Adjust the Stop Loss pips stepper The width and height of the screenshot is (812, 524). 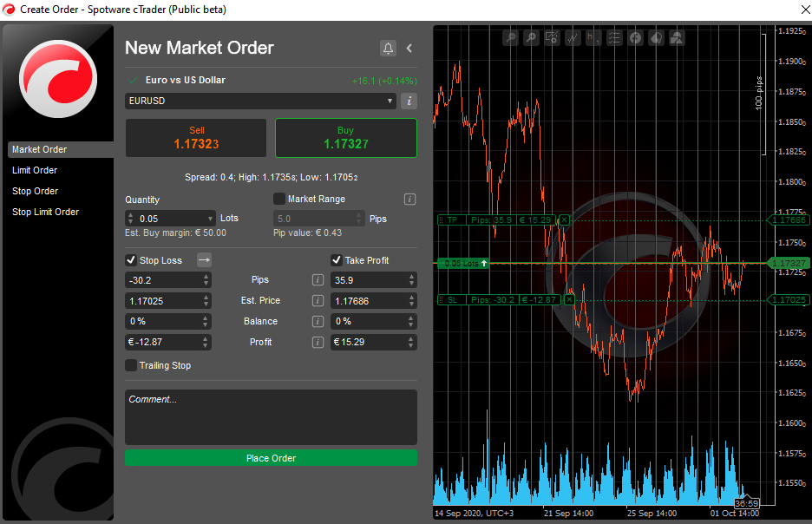[x=206, y=280]
